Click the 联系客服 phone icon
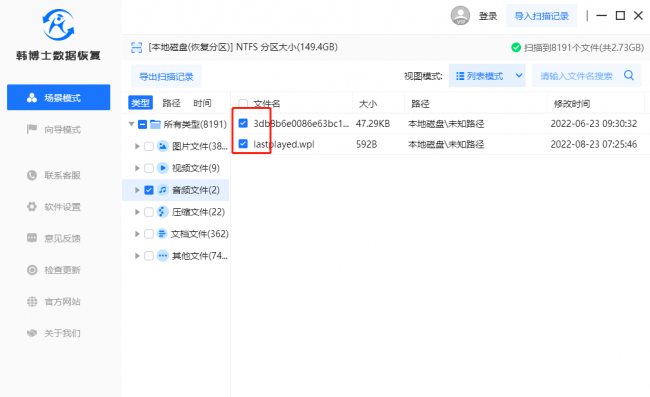Image resolution: width=650 pixels, height=397 pixels. (32, 175)
